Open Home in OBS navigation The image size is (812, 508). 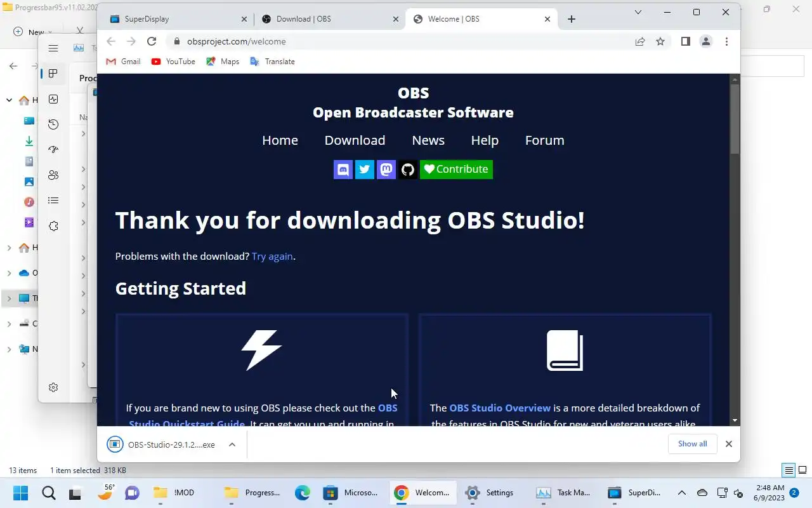coord(280,140)
